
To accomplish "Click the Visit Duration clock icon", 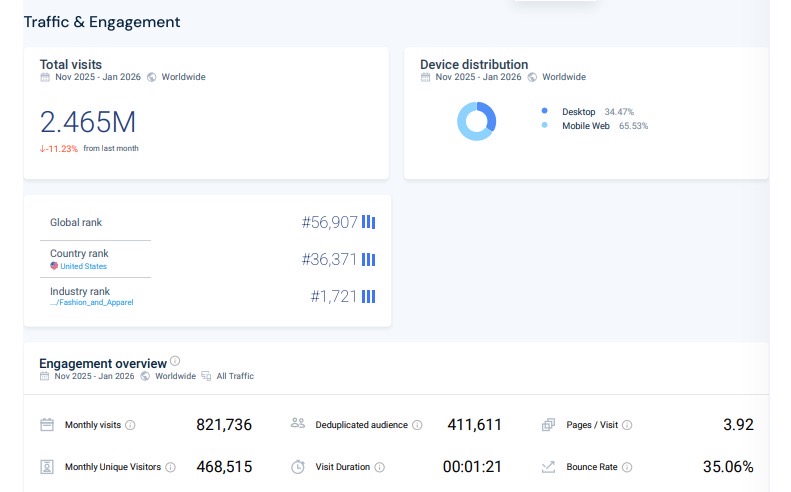I will click(298, 467).
